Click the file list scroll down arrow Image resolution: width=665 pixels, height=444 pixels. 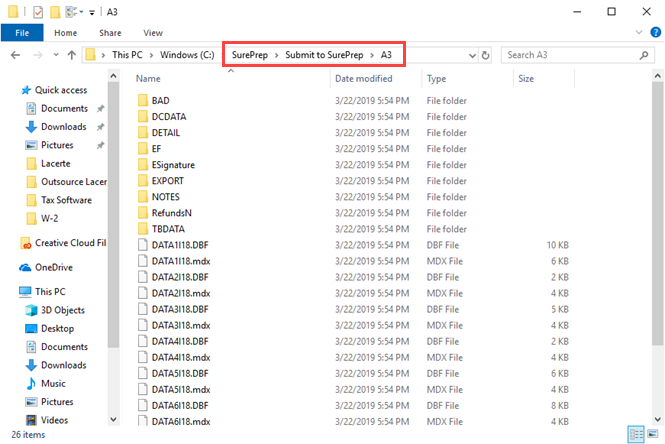[x=657, y=419]
